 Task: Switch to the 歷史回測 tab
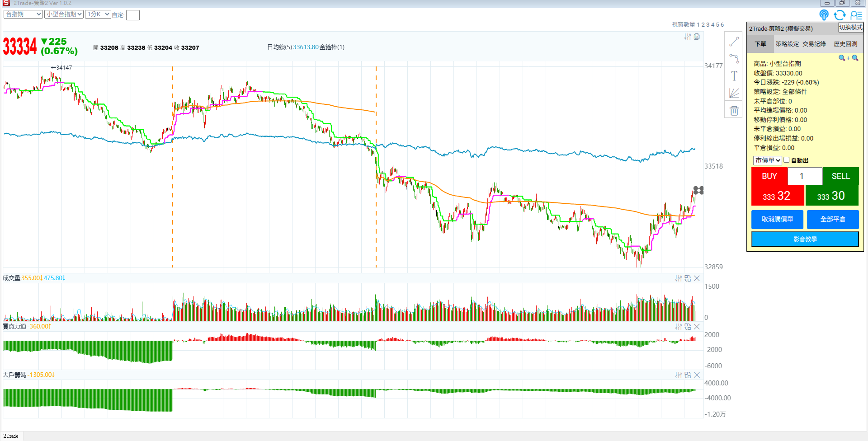coord(845,44)
